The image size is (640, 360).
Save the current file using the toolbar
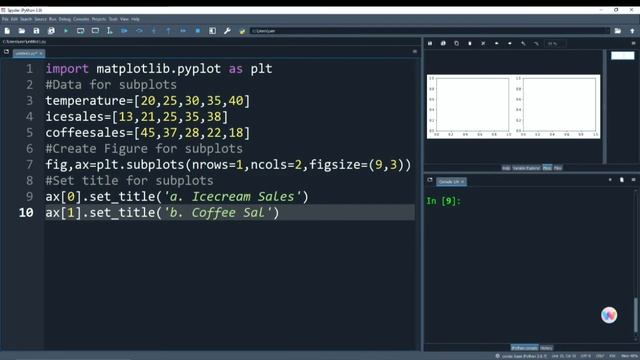pos(36,31)
